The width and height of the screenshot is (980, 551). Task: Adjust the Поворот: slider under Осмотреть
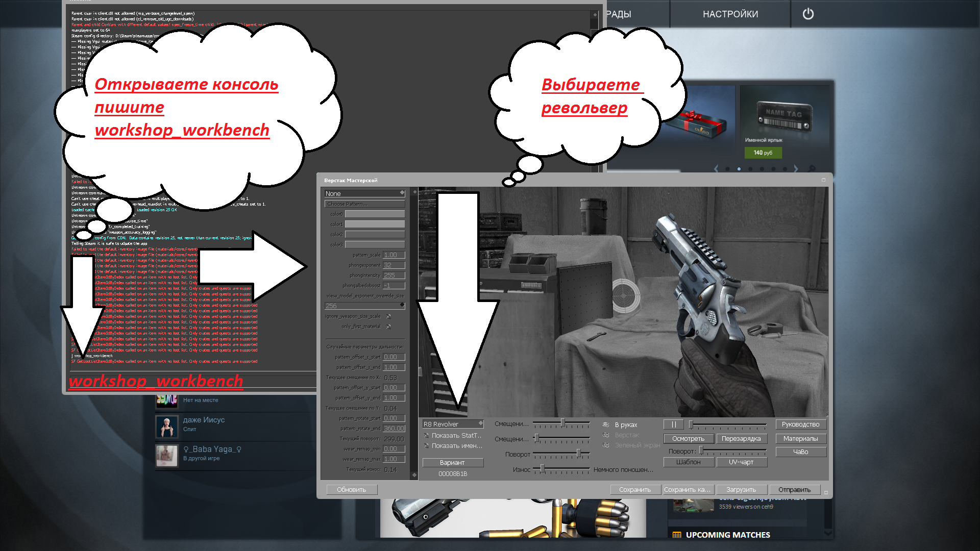pos(733,451)
